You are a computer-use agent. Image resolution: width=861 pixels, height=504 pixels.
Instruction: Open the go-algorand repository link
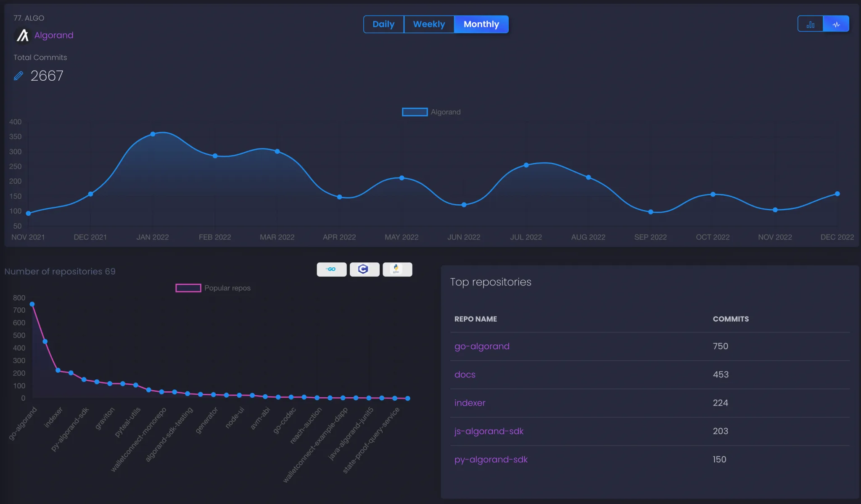click(482, 346)
